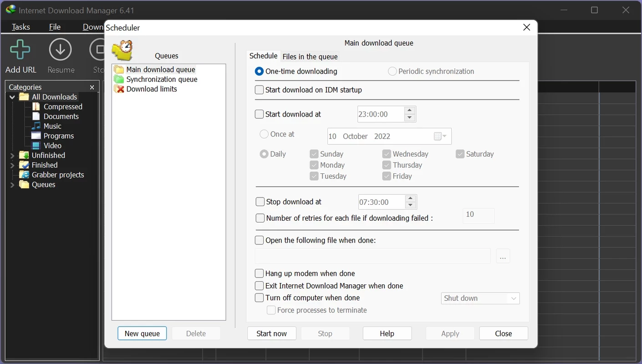
Task: Select the Compressed category icon
Action: [36, 106]
